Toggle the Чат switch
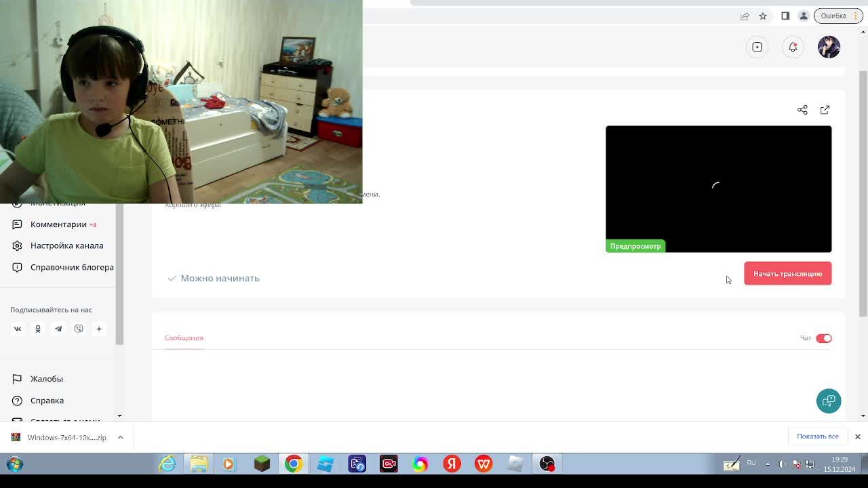 tap(823, 338)
